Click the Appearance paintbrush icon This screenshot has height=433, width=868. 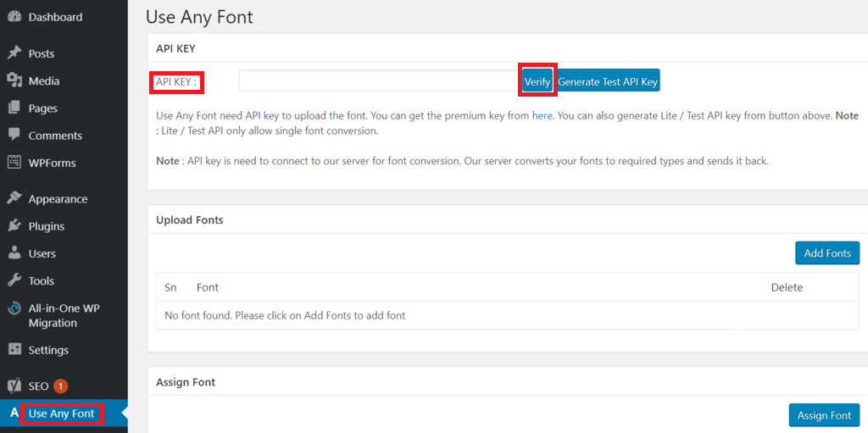click(x=14, y=199)
